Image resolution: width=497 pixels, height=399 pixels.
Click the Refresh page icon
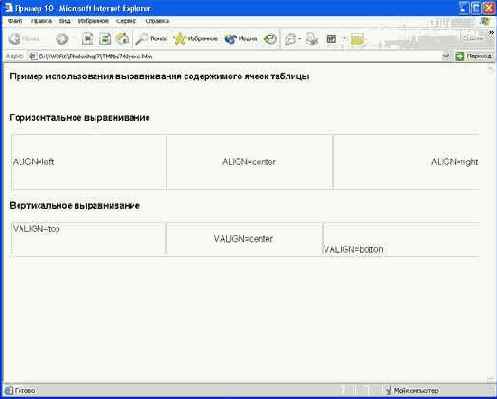pyautogui.click(x=105, y=39)
